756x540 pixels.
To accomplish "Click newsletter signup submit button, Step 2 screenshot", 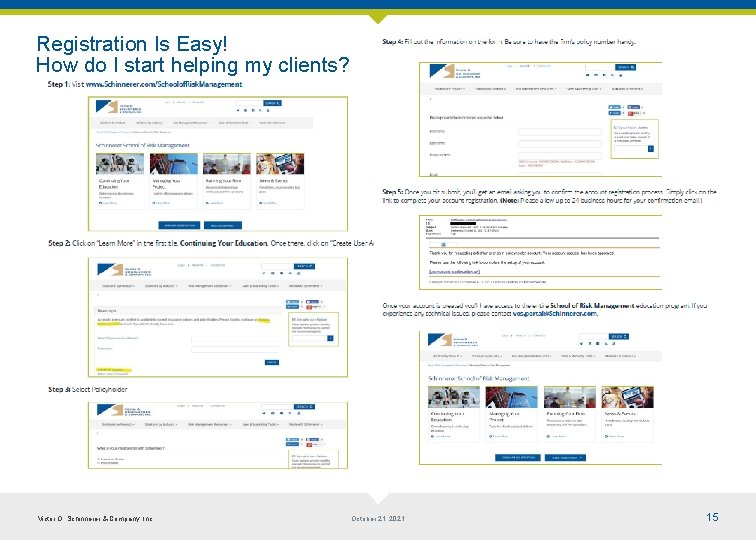I will [330, 338].
